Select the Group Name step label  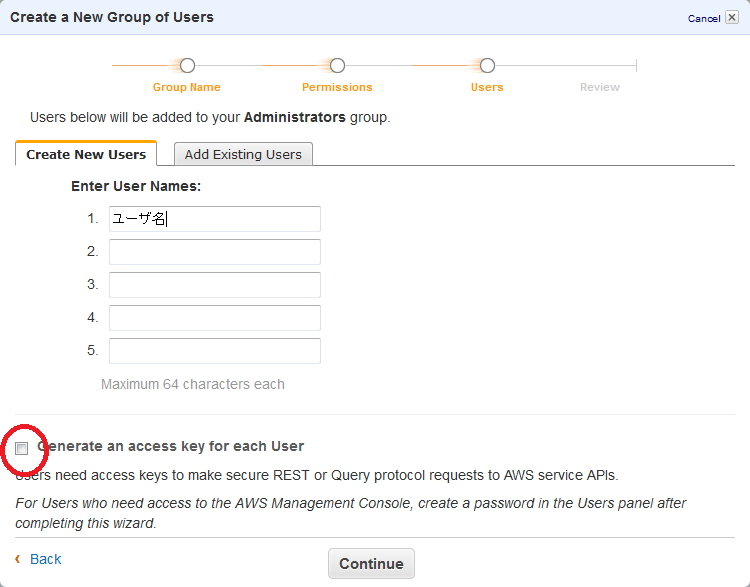[x=187, y=87]
